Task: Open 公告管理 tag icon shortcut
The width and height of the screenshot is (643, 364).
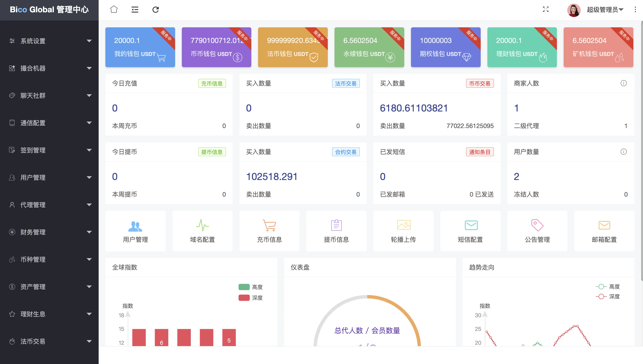Action: tap(537, 231)
